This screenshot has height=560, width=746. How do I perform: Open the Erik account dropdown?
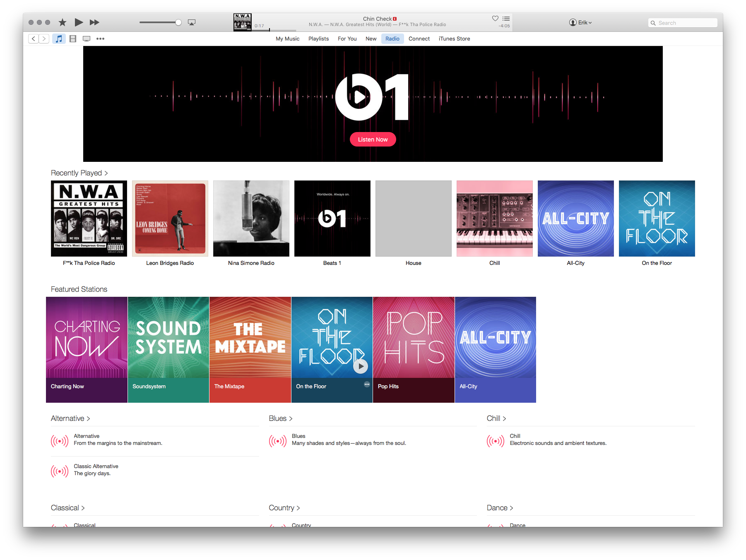click(x=580, y=23)
